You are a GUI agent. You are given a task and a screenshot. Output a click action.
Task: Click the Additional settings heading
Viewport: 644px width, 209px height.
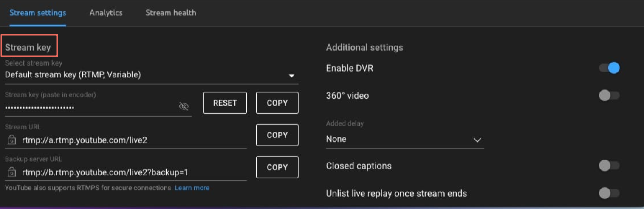tap(364, 48)
